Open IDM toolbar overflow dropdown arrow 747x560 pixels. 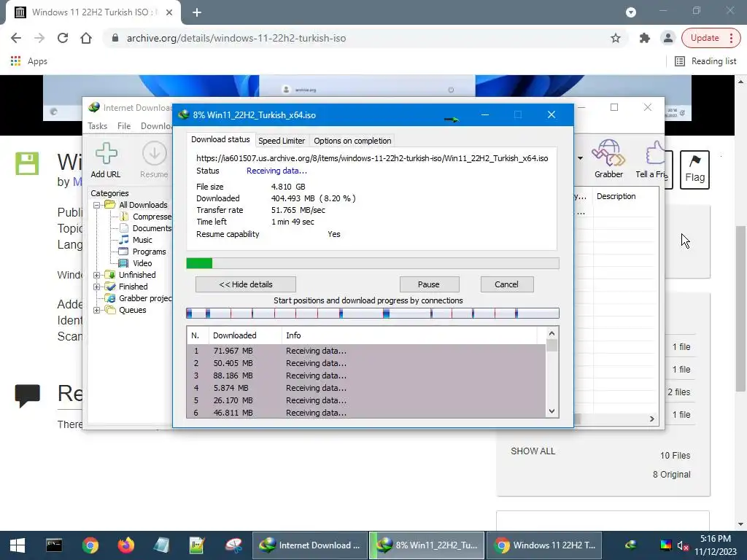click(x=580, y=158)
